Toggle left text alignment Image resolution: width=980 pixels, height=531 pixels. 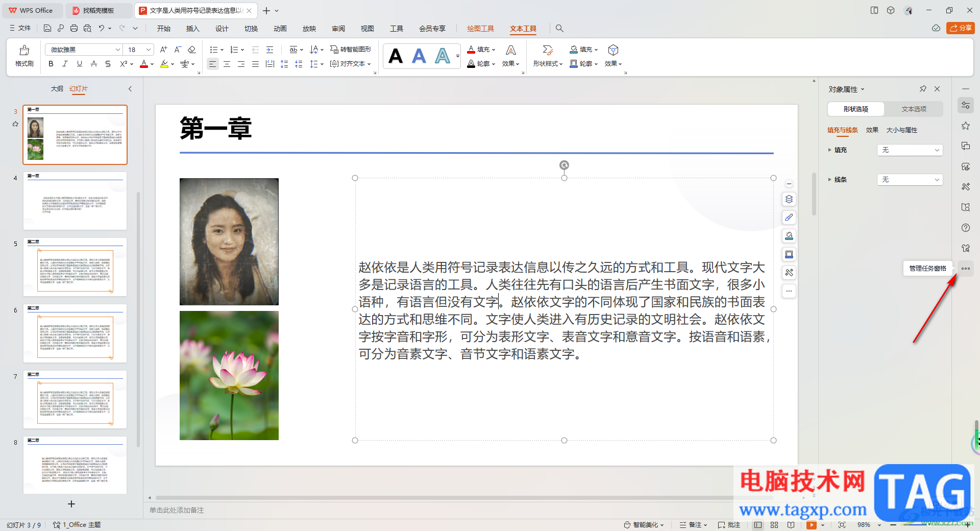212,64
